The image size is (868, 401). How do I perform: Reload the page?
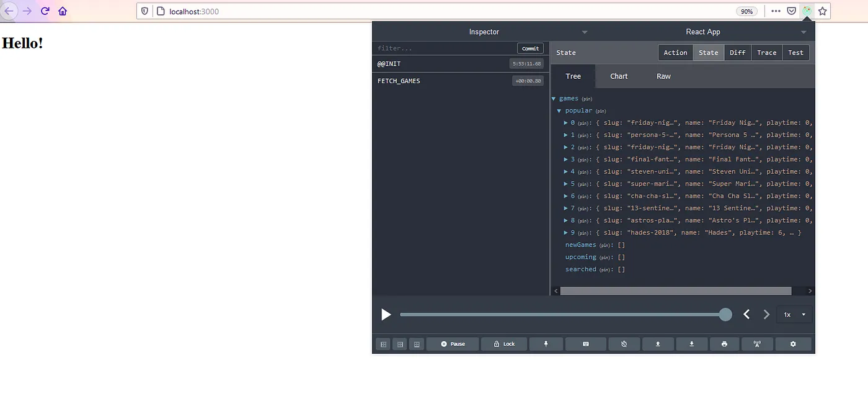(45, 11)
